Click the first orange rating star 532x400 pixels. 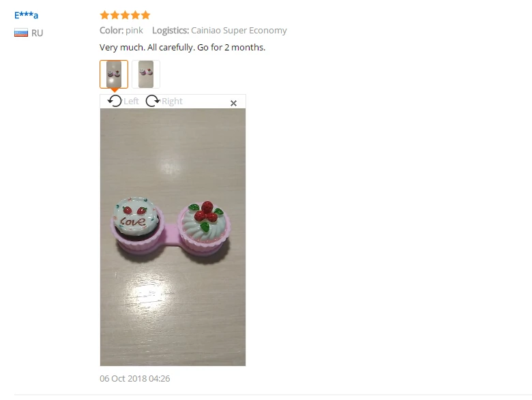coord(104,15)
